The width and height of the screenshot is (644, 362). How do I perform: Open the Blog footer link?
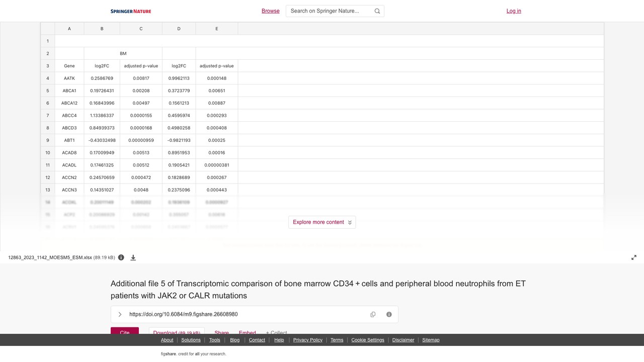[x=235, y=340]
